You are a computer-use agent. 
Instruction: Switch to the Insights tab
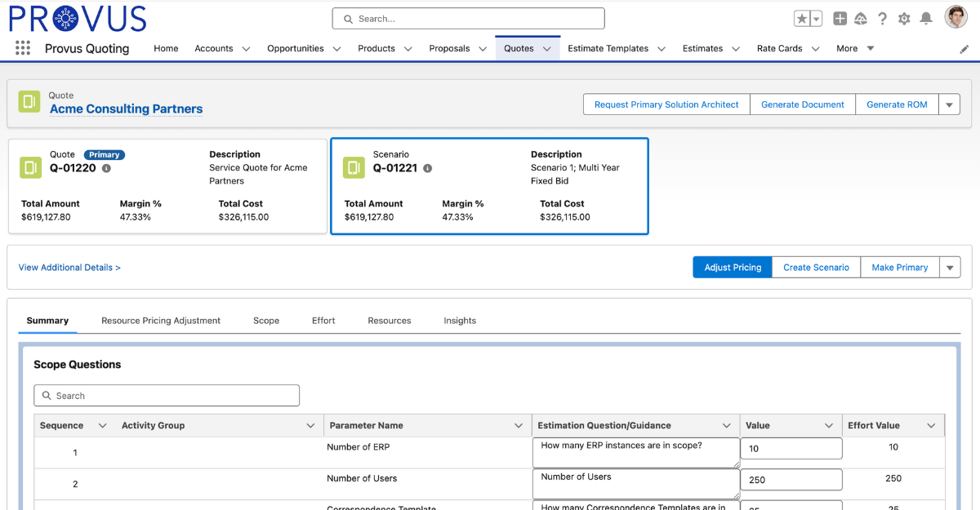[x=460, y=321]
